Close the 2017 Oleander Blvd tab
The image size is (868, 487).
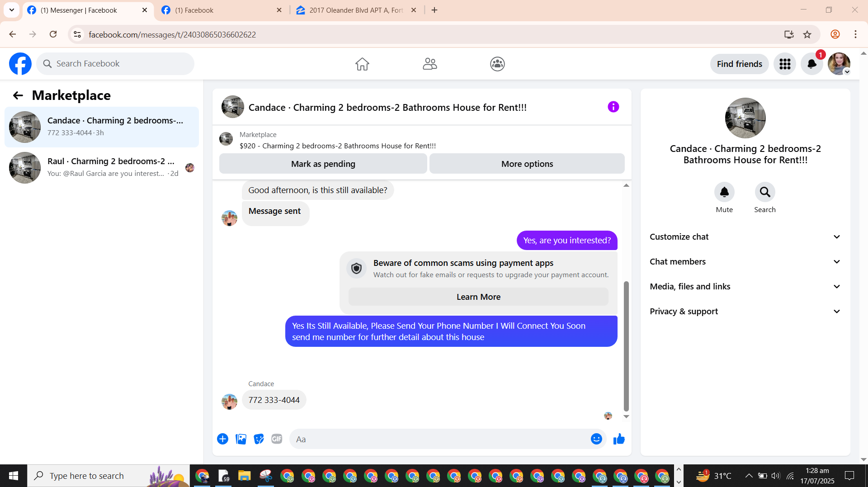coord(413,10)
